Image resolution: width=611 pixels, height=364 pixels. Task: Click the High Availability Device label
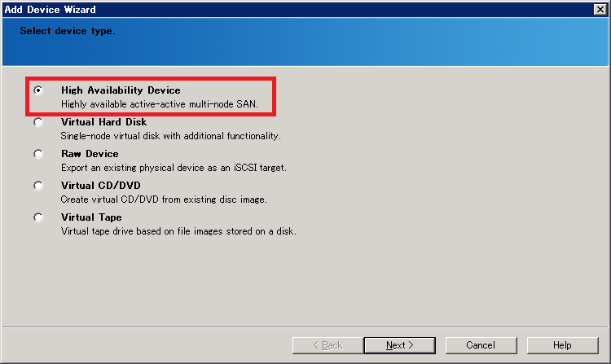(121, 90)
